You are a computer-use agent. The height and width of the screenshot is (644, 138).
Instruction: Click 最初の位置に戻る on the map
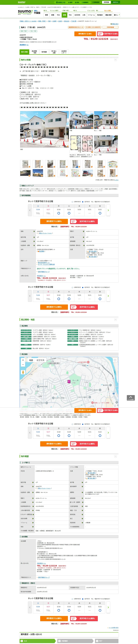pyautogui.click(x=54, y=363)
